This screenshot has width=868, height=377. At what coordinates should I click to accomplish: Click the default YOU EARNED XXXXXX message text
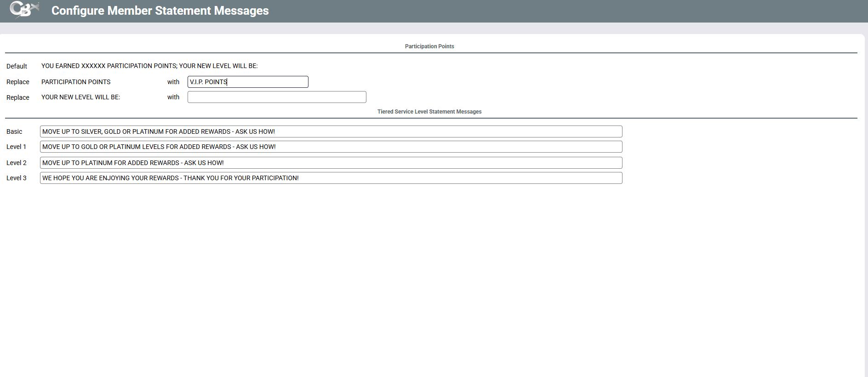coord(149,66)
